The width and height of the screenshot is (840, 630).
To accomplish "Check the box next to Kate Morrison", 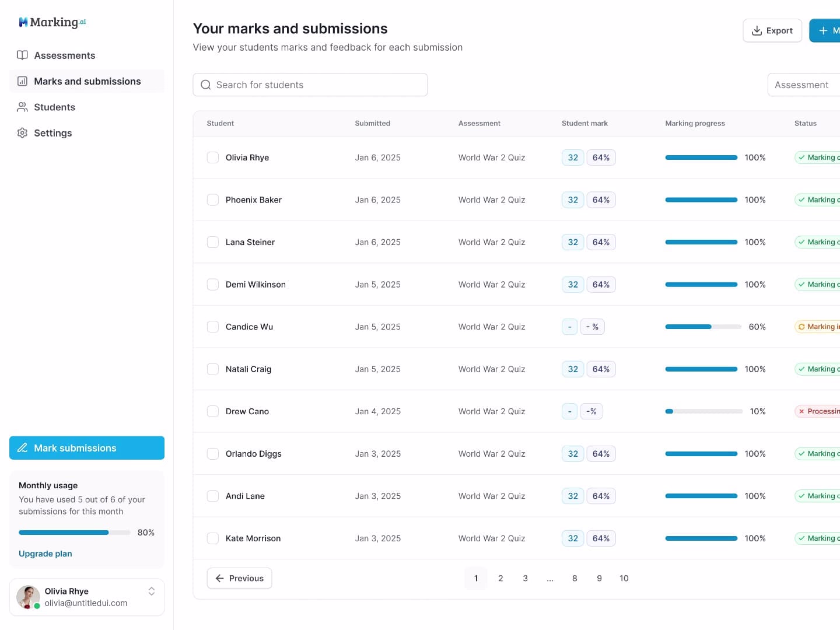I will point(213,538).
